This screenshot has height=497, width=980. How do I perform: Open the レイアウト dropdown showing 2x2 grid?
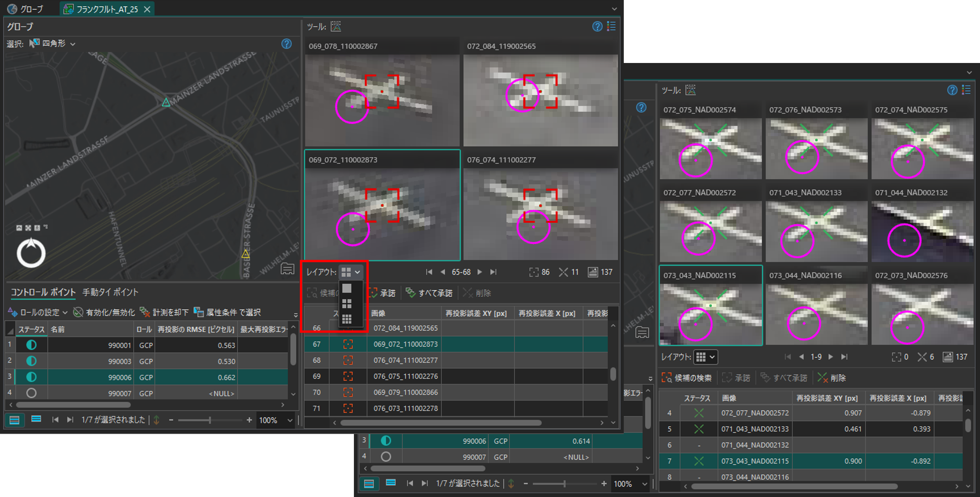(x=351, y=272)
